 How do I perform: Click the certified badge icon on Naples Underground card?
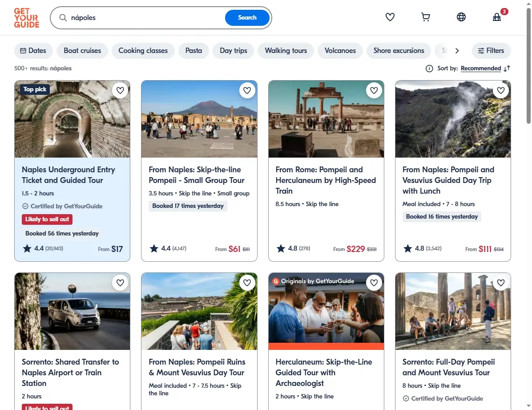point(25,206)
